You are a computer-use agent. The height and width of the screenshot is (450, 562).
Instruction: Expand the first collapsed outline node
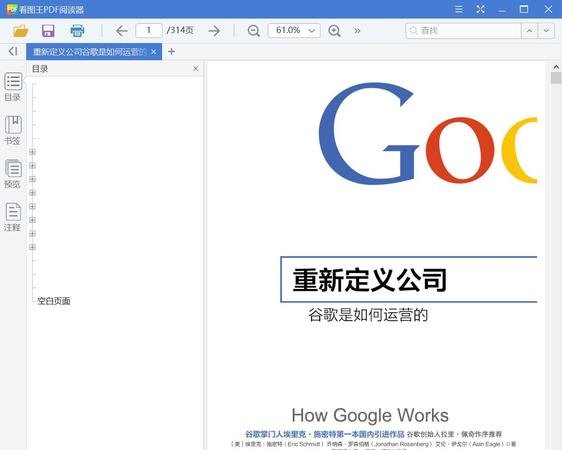(33, 152)
